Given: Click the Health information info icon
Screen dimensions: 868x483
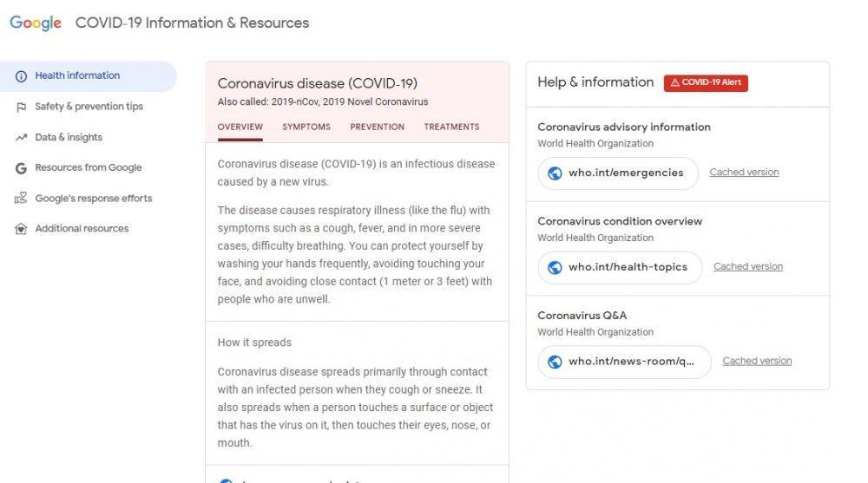Looking at the screenshot, I should (x=21, y=76).
